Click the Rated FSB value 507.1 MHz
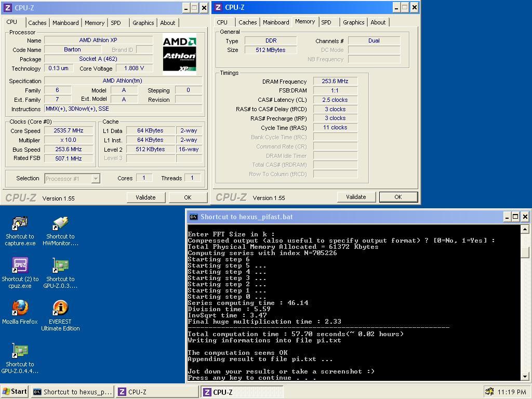 point(69,158)
